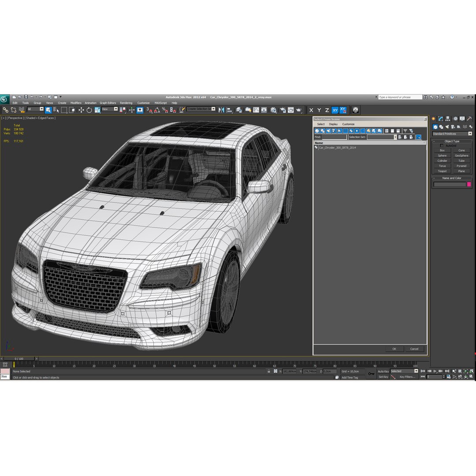Click the Mirror tool icon
Viewport: 476px width, 476px height.
tap(221, 110)
